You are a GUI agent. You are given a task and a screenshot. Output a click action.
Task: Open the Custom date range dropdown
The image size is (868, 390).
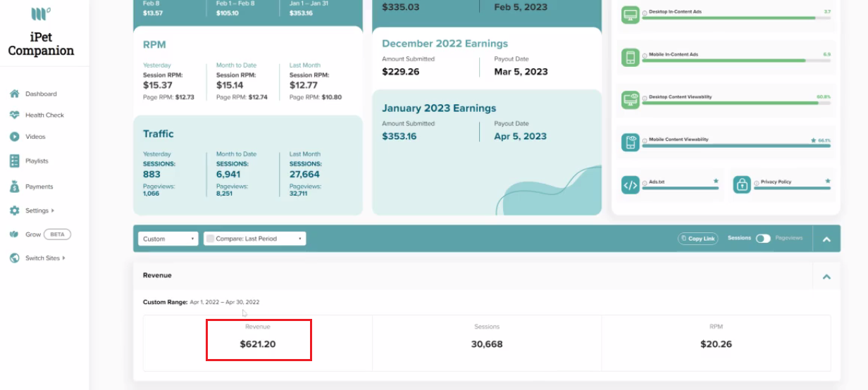tap(168, 239)
